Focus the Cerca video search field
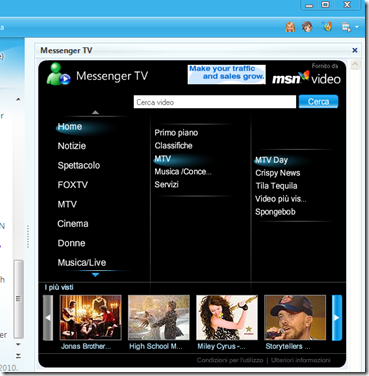Image resolution: width=369 pixels, height=376 pixels. 215,102
